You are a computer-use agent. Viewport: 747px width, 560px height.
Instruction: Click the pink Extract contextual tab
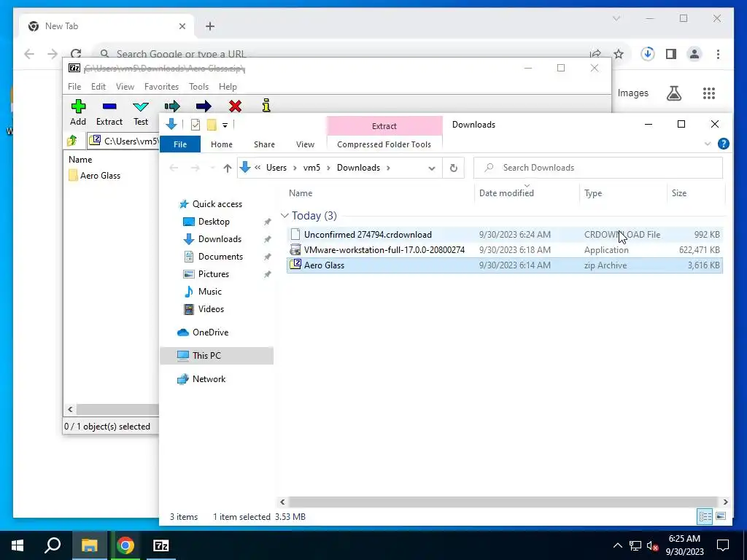[x=384, y=125]
